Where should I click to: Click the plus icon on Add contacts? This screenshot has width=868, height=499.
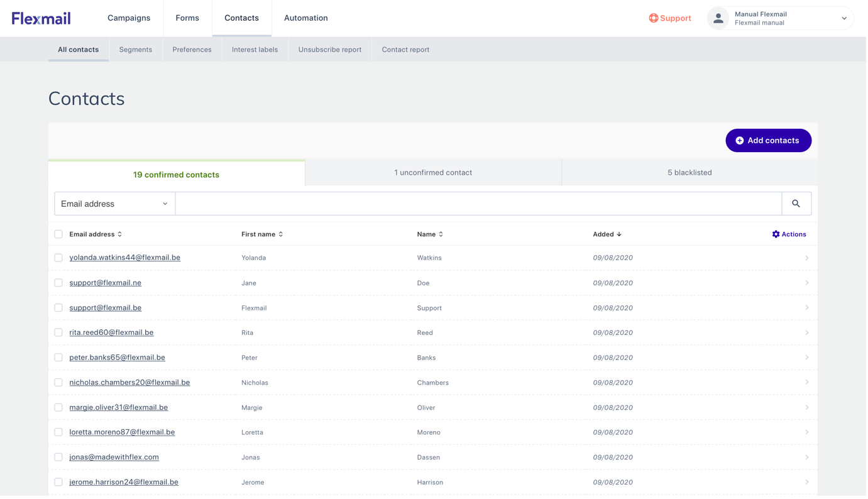(x=740, y=140)
